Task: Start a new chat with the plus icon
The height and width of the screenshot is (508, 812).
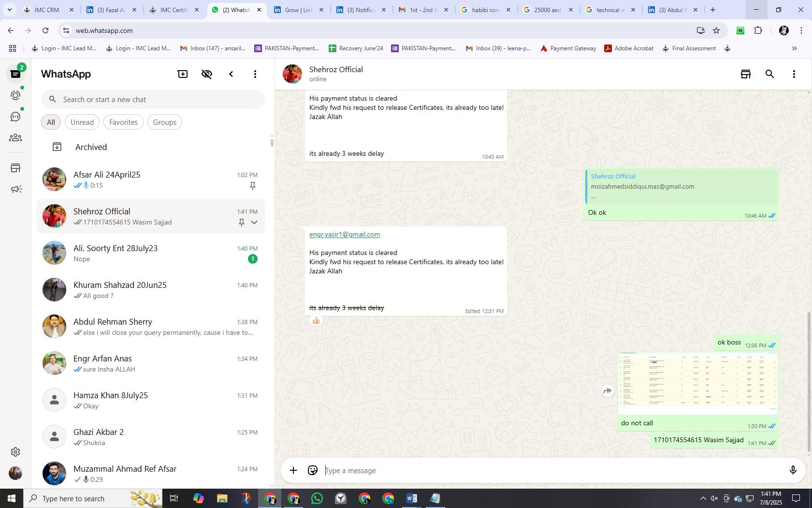Action: tap(183, 74)
